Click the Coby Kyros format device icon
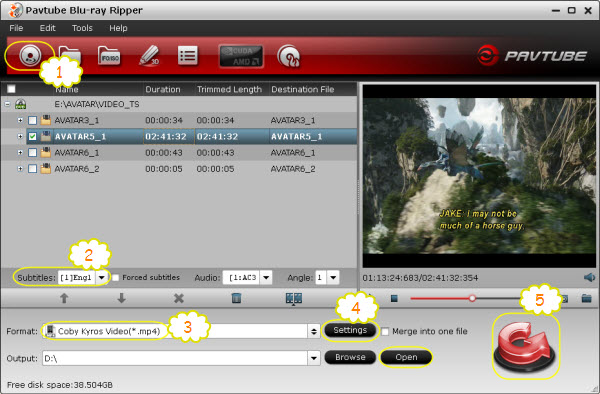Screen dimensions: 600x394 point(50,331)
